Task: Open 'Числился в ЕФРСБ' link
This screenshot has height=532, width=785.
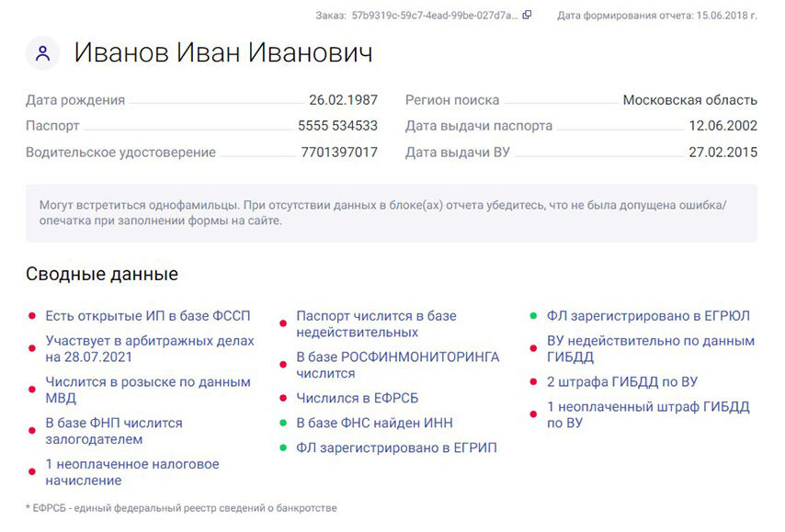Action: 358,398
